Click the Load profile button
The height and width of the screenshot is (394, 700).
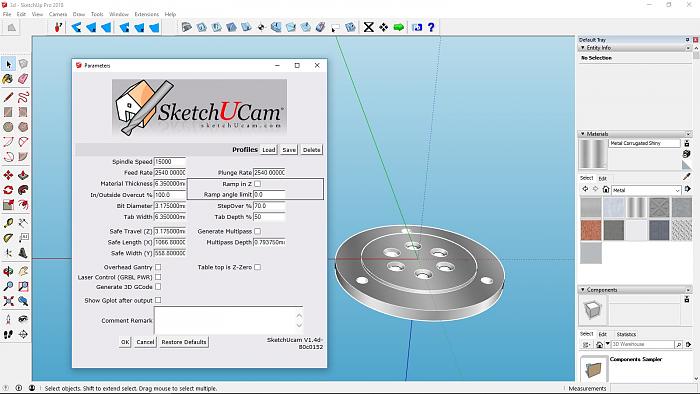[x=268, y=150]
